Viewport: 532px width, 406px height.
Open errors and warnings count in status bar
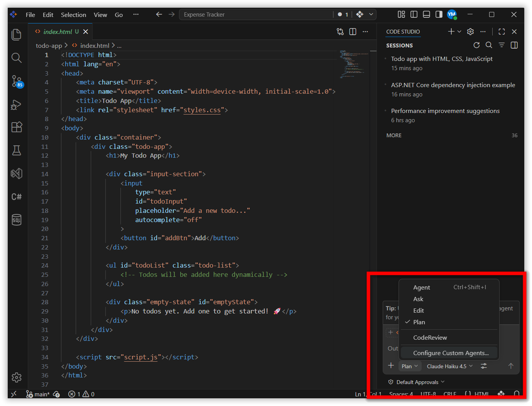point(81,394)
